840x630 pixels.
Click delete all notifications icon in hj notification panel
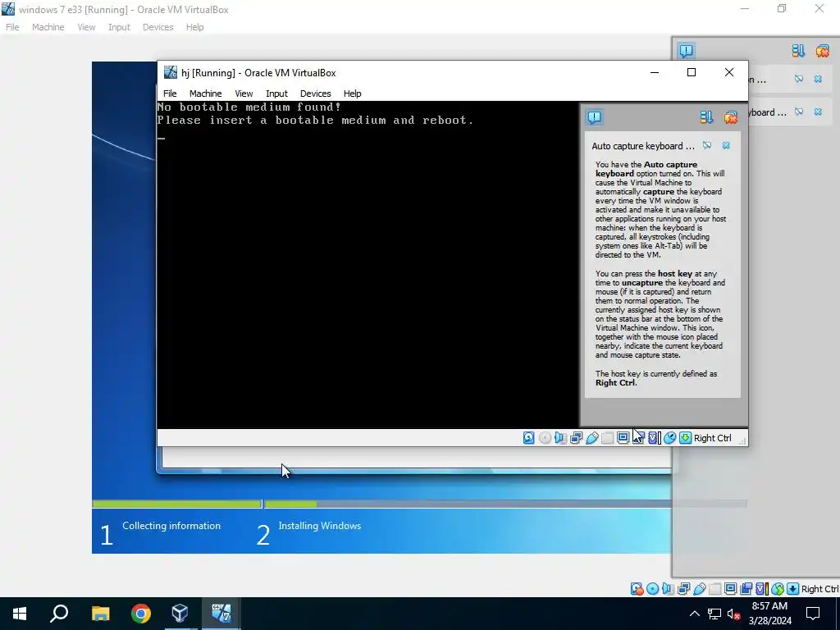(731, 117)
